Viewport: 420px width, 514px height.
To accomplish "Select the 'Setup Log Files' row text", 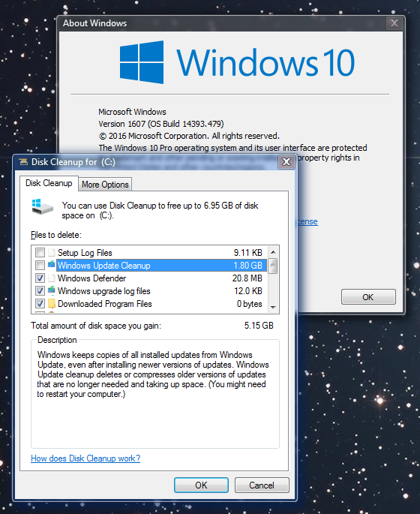I will 85,253.
